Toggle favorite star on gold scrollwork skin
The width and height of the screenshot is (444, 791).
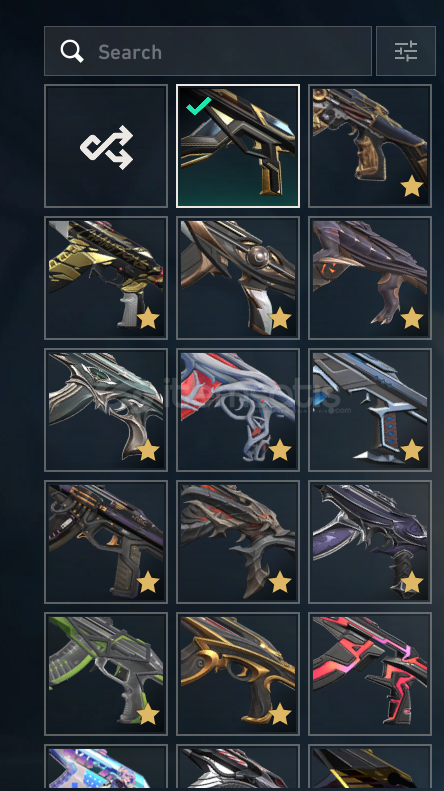pos(280,714)
